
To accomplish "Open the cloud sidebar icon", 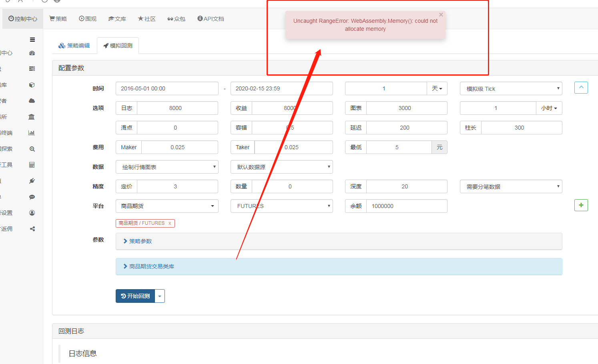I will point(32,101).
